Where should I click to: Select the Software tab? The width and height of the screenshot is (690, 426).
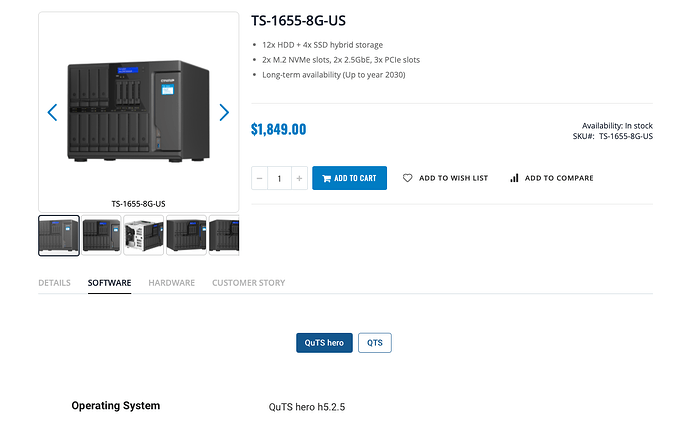point(109,283)
